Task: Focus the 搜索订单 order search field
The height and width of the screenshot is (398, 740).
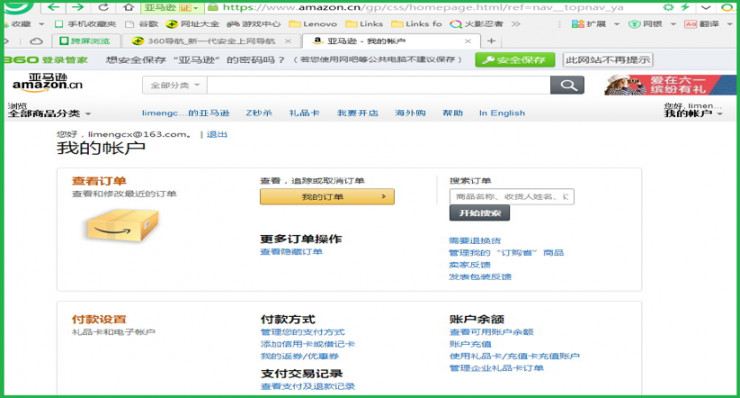Action: click(512, 196)
